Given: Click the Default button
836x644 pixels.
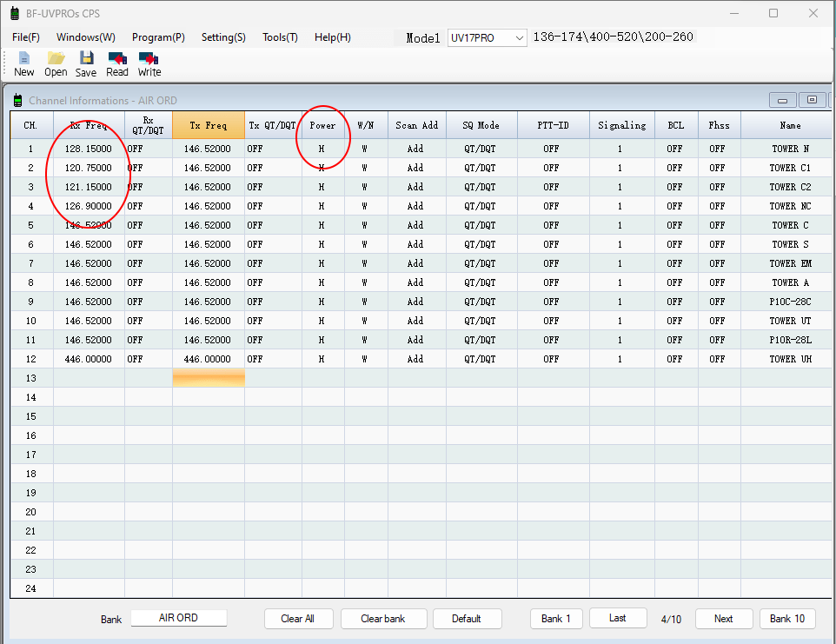Looking at the screenshot, I should point(467,619).
